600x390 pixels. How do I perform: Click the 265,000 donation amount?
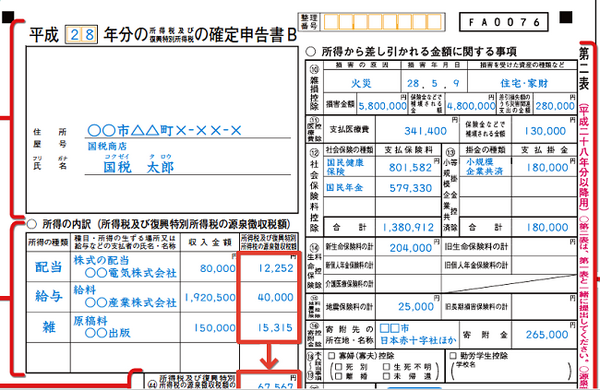547,335
